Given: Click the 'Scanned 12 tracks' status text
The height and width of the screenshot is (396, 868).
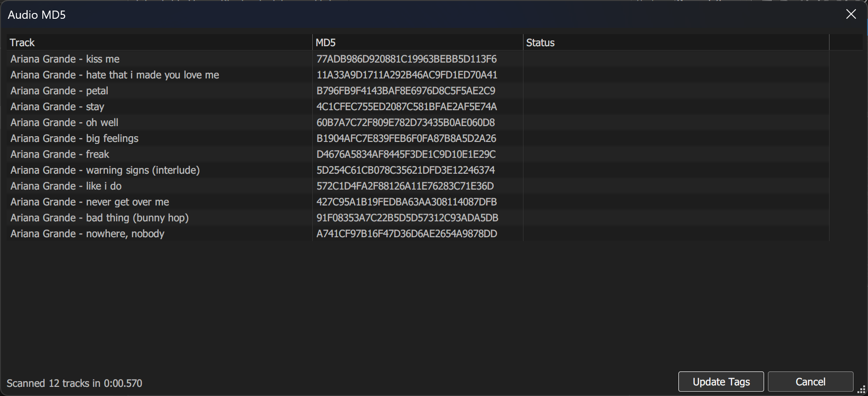Looking at the screenshot, I should (x=75, y=383).
